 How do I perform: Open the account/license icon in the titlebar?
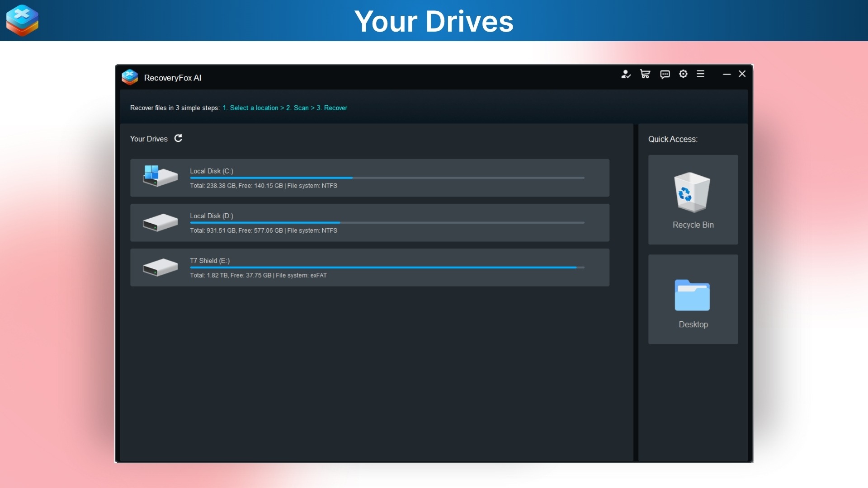point(626,74)
